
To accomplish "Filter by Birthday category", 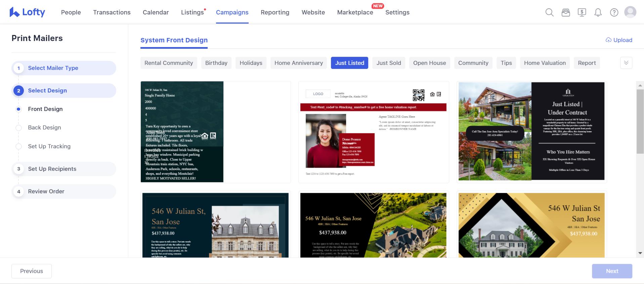I will [216, 63].
